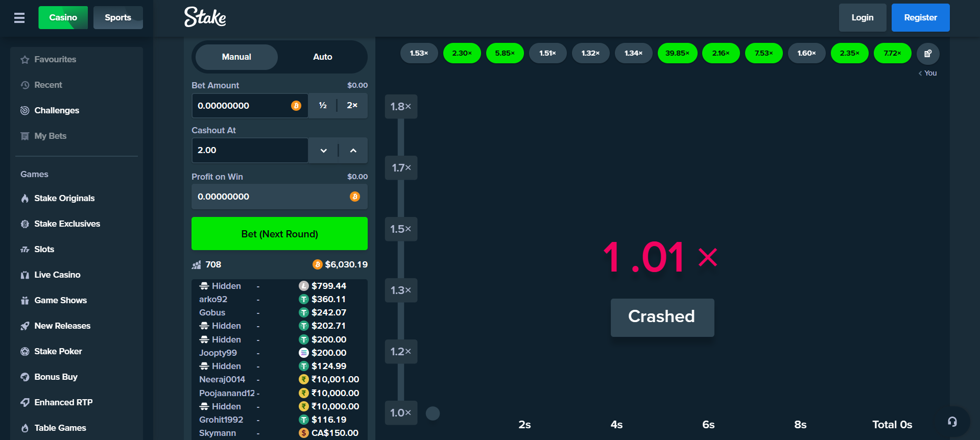Increase the Cashout At value
This screenshot has width=980, height=440.
(x=353, y=151)
